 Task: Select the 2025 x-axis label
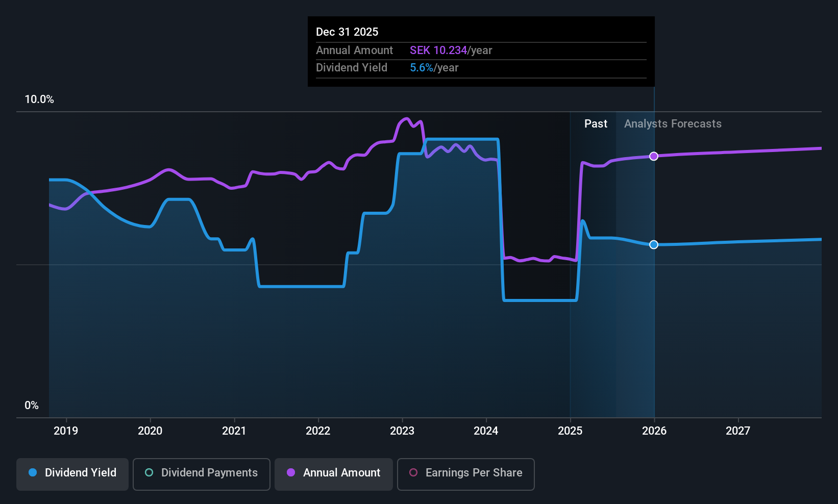pos(570,431)
